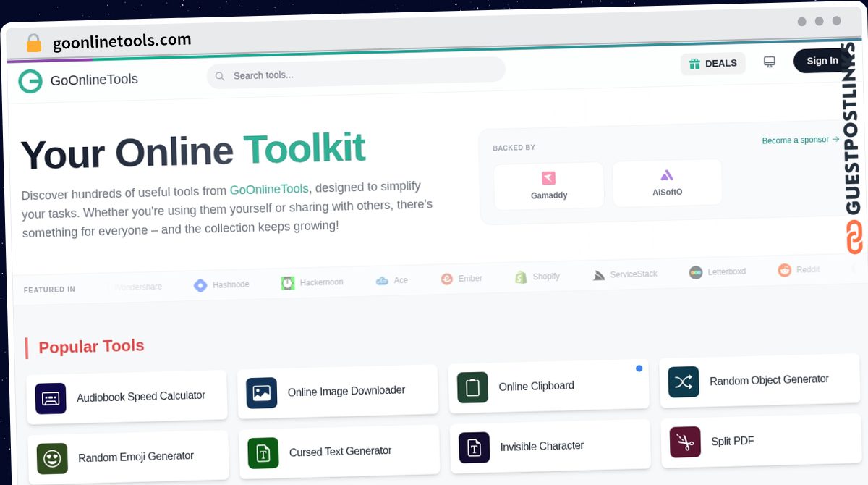Click the Online Clipboard icon
The image size is (868, 485).
[472, 388]
